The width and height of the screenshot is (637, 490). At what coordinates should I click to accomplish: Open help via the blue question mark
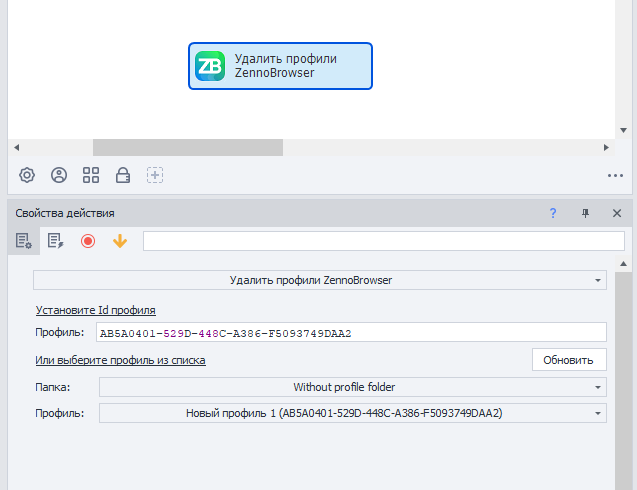pyautogui.click(x=553, y=213)
